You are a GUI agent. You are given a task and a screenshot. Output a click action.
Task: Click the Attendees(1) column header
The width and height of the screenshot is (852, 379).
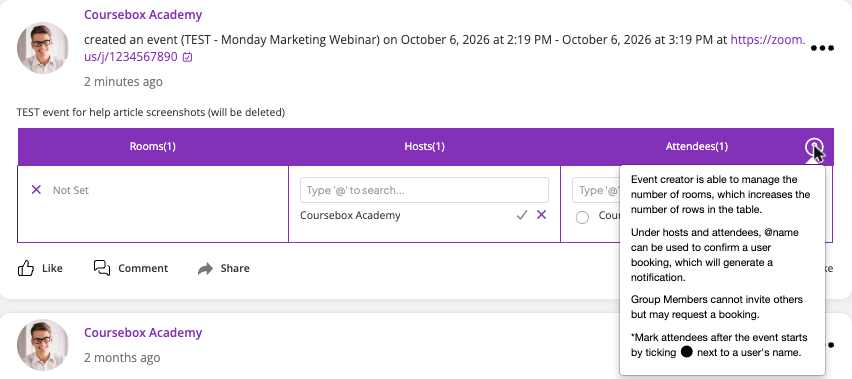(x=697, y=147)
